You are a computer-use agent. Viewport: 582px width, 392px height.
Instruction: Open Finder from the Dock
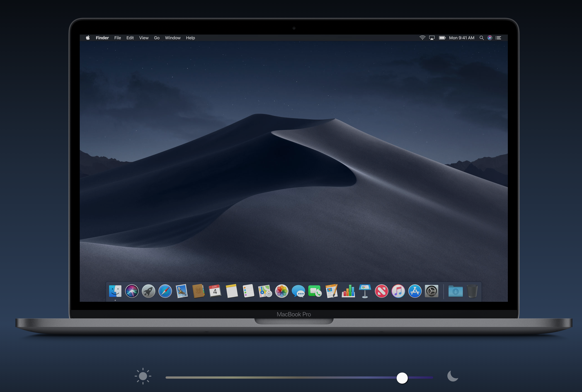pos(115,291)
